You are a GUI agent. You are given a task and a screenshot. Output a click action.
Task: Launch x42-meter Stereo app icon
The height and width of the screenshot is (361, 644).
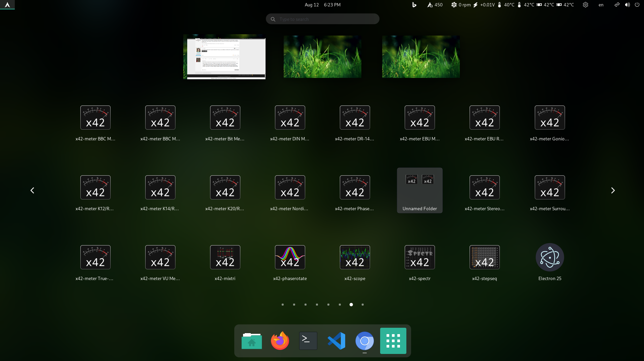click(484, 193)
